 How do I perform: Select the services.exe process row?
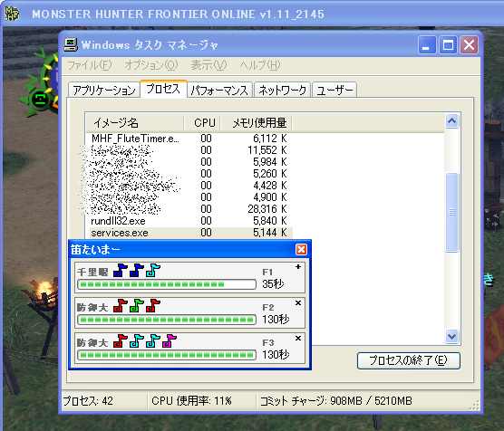[191, 233]
